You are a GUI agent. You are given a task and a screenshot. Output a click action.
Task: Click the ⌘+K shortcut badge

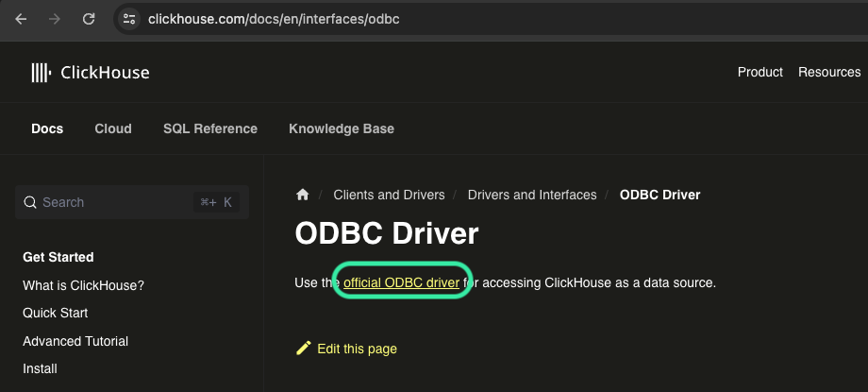pos(216,202)
